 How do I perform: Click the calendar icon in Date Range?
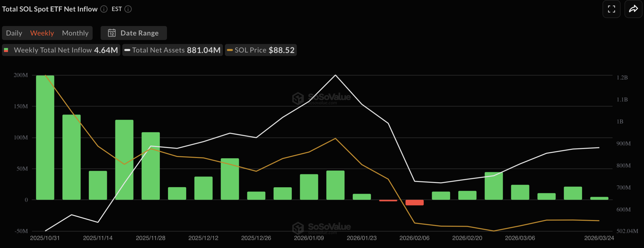point(112,33)
